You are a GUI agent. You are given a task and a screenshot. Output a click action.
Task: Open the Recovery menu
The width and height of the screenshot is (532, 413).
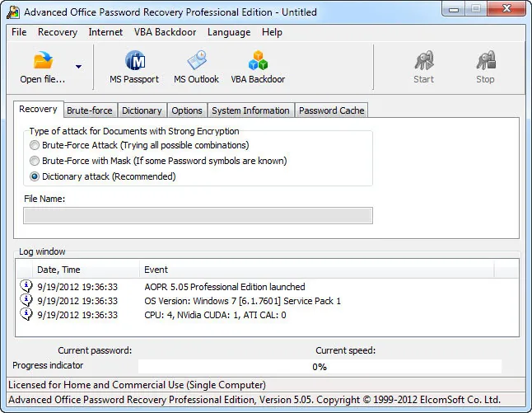tap(58, 32)
